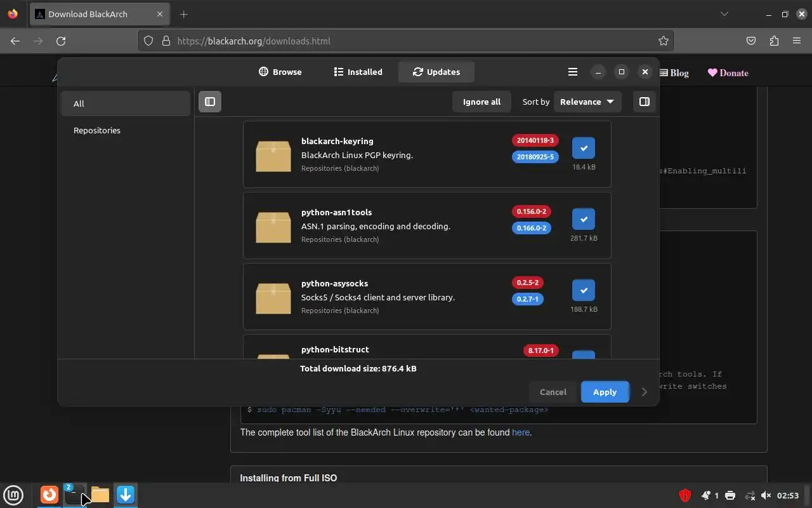Click new version badge 0.166.0-2
This screenshot has height=508, width=812.
click(x=532, y=228)
